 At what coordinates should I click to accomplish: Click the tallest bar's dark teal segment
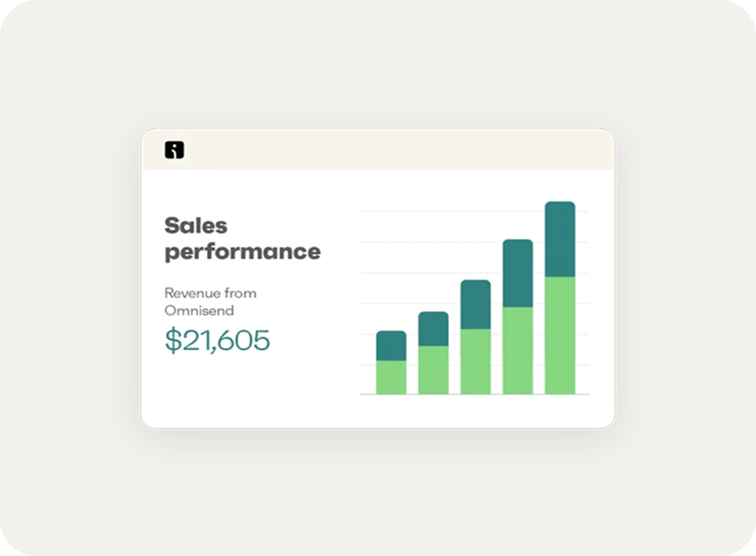tap(560, 239)
